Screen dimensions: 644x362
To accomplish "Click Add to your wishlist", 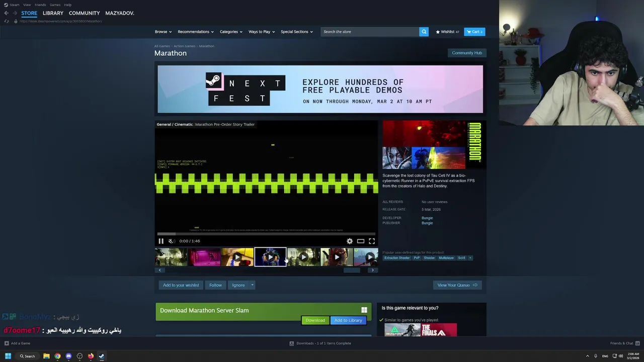I will [x=181, y=285].
